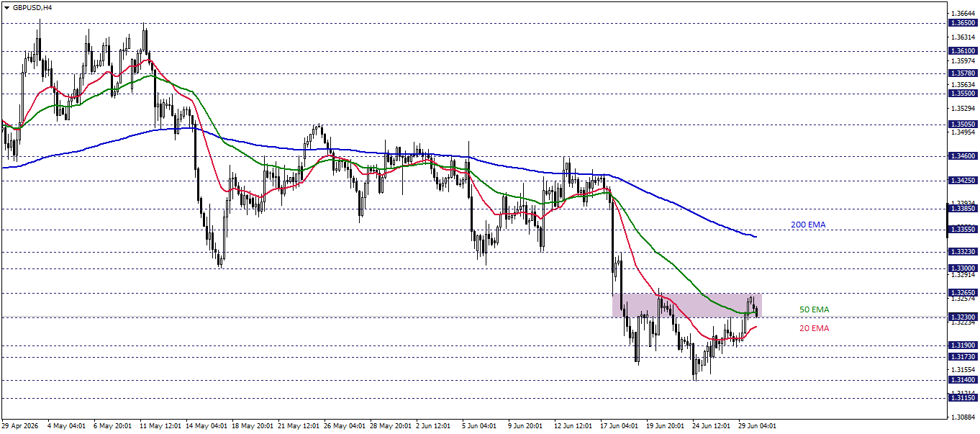Click the 1.35294 price axis value

[963, 108]
